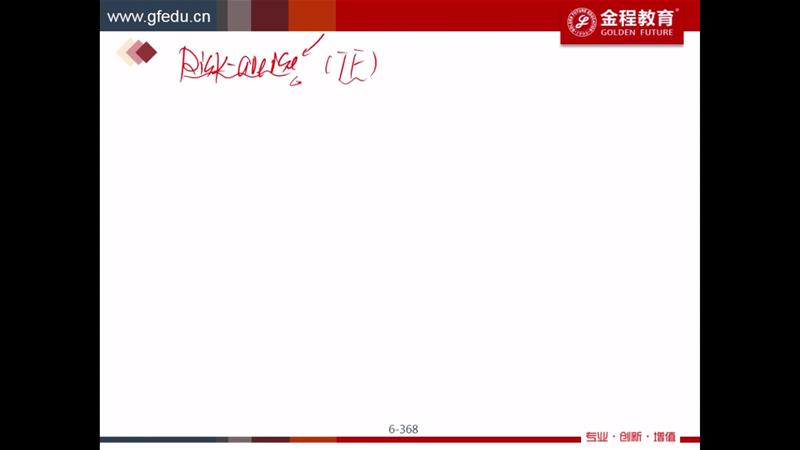
Task: Click the Chinese slogan text in the footer
Action: pos(631,437)
